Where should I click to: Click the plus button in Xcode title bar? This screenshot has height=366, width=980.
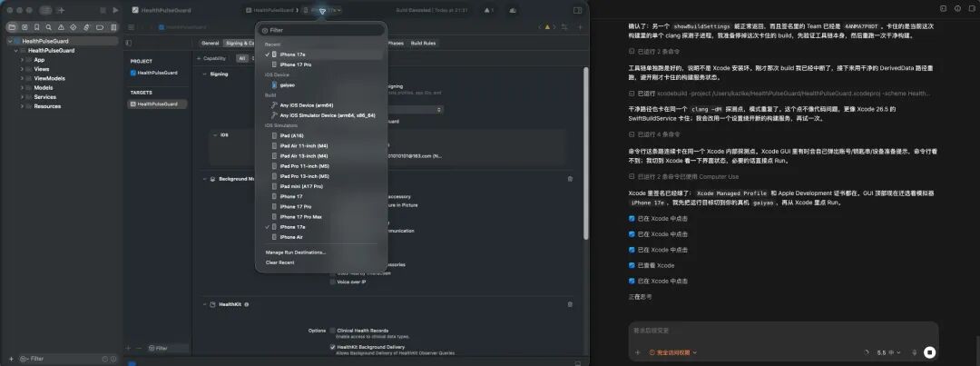click(62, 10)
